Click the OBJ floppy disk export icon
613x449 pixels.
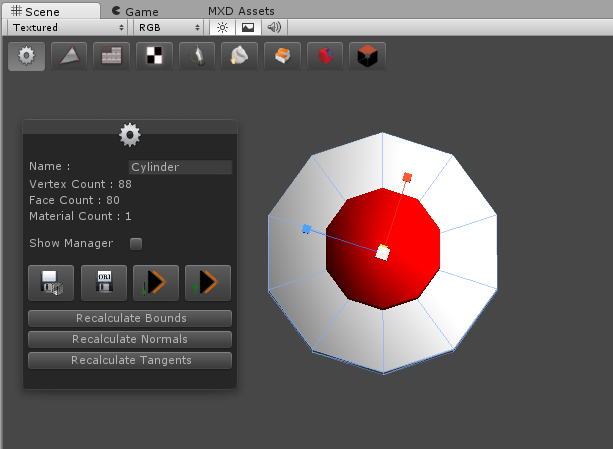104,283
